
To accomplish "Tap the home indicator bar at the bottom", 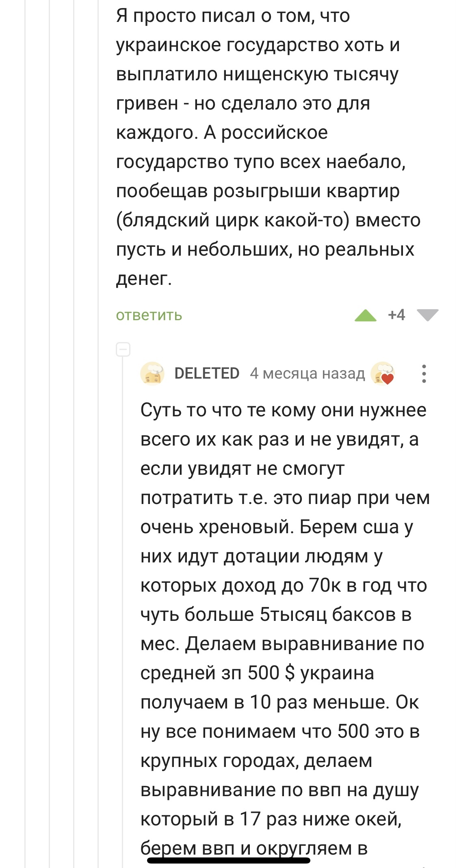I will click(x=229, y=860).
